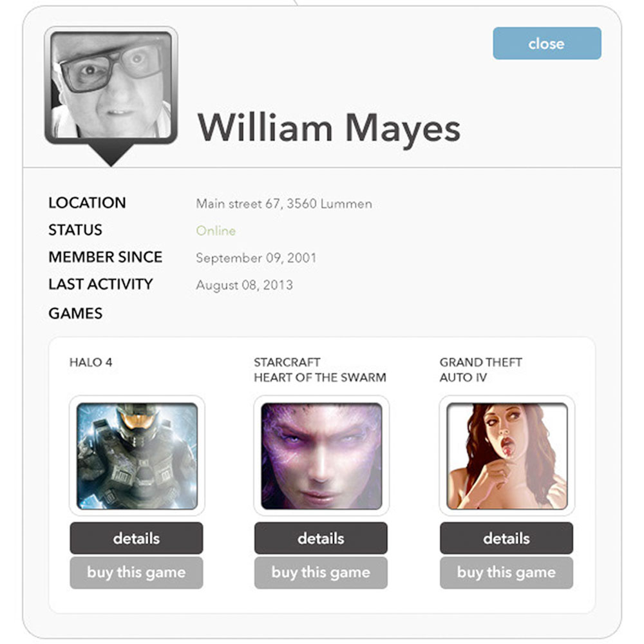This screenshot has width=644, height=644.
Task: Open the Starcraft cover image
Action: (x=321, y=456)
